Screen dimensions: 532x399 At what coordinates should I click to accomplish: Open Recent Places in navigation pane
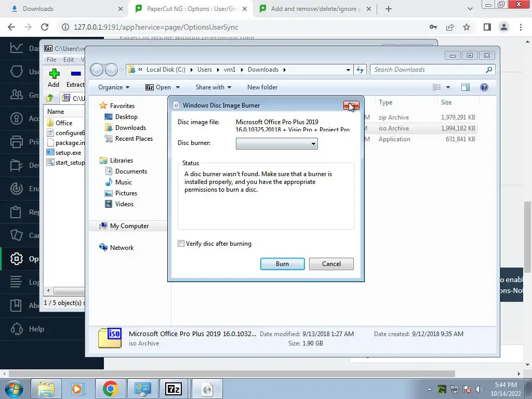click(134, 138)
